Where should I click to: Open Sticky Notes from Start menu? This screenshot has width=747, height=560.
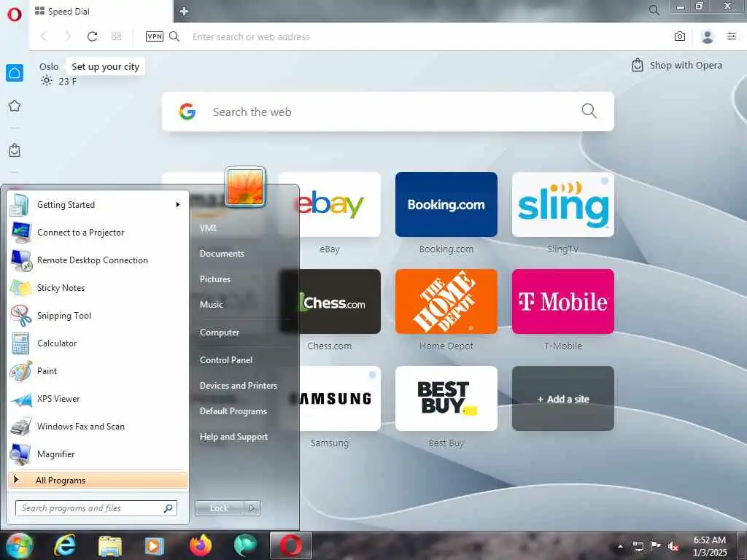tap(98, 287)
